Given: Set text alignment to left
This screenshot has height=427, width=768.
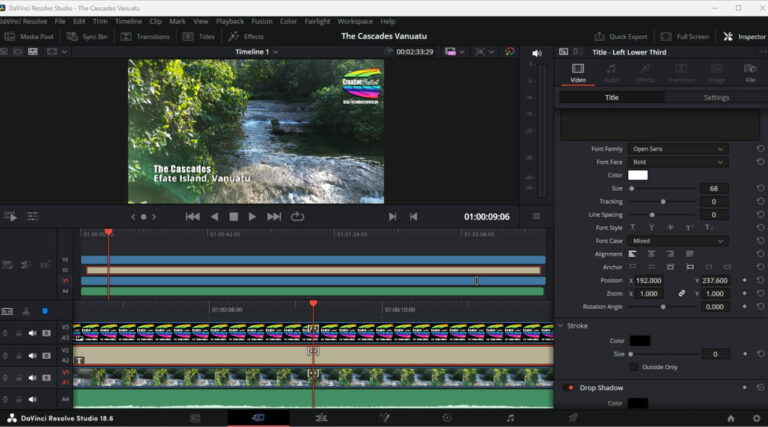Looking at the screenshot, I should point(632,254).
